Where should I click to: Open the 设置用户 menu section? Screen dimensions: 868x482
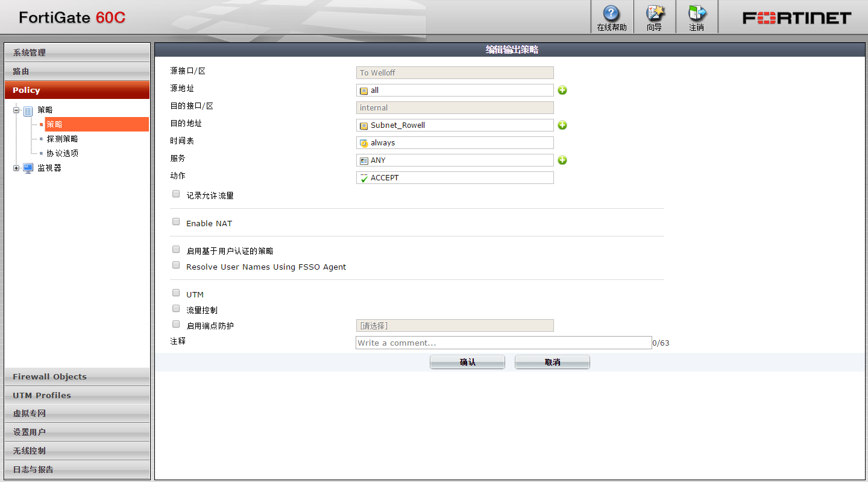(x=77, y=432)
